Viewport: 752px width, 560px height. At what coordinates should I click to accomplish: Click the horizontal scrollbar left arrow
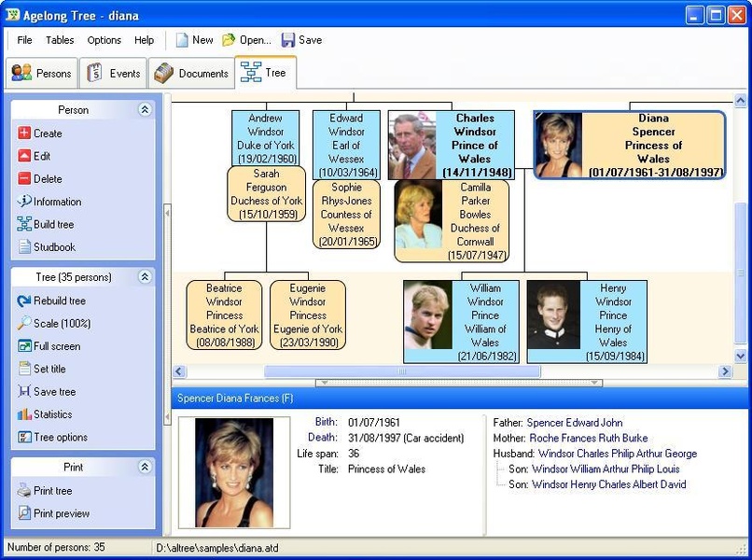(x=179, y=371)
